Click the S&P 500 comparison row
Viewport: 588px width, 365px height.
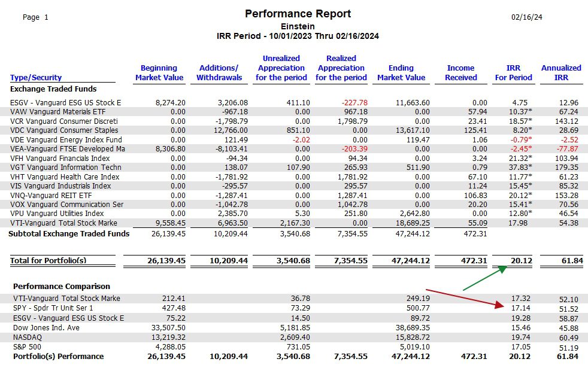(294, 346)
